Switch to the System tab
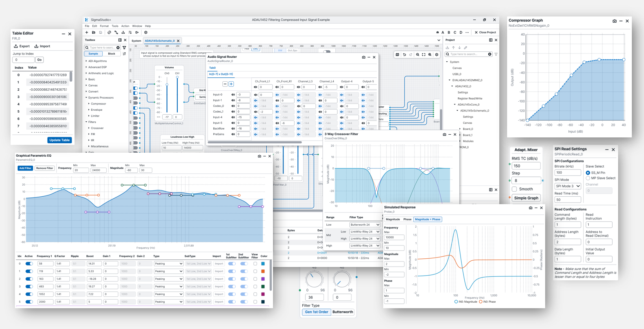644x329 pixels. (136, 41)
